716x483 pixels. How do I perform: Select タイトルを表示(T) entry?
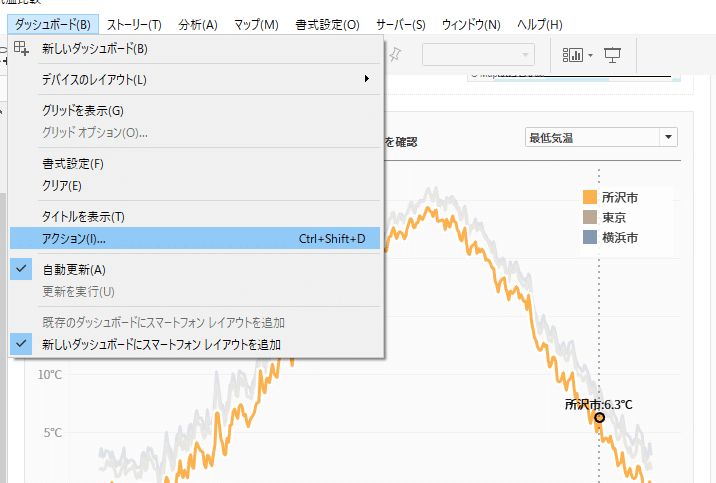point(195,216)
